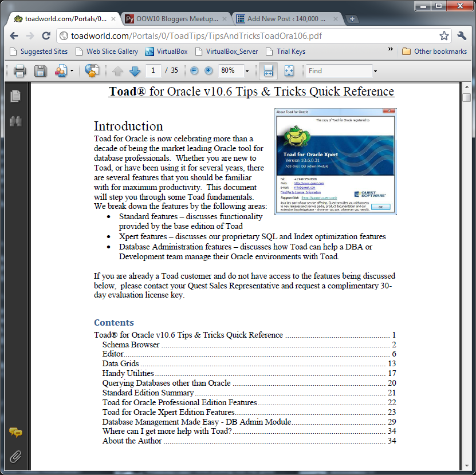
Task: Open Web Slice Gallery bookmark
Action: point(107,52)
